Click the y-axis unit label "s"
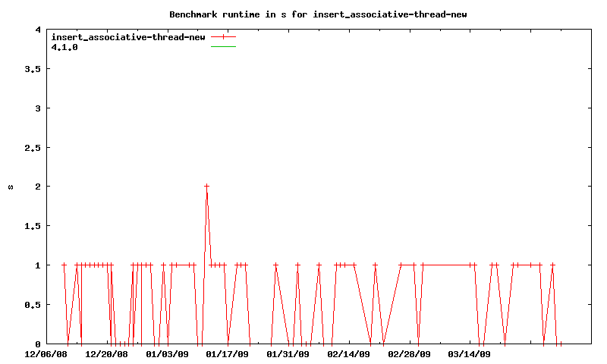The width and height of the screenshot is (607, 364). pos(11,187)
